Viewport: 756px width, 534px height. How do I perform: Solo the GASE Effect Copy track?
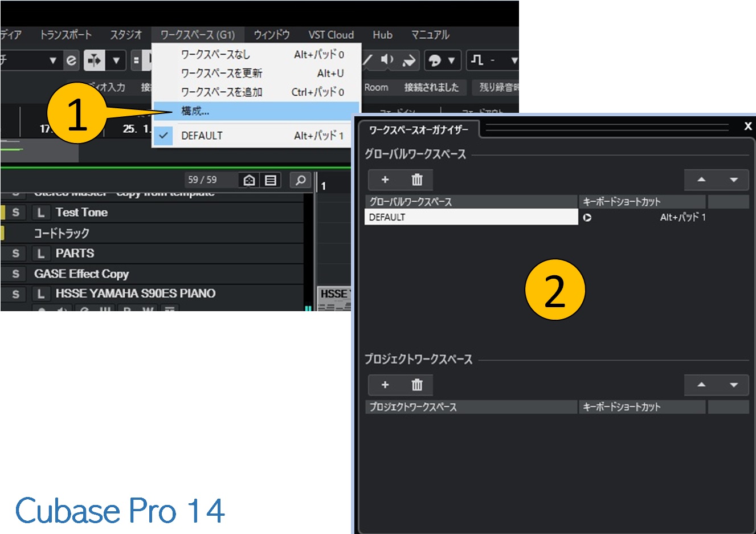pyautogui.click(x=15, y=274)
